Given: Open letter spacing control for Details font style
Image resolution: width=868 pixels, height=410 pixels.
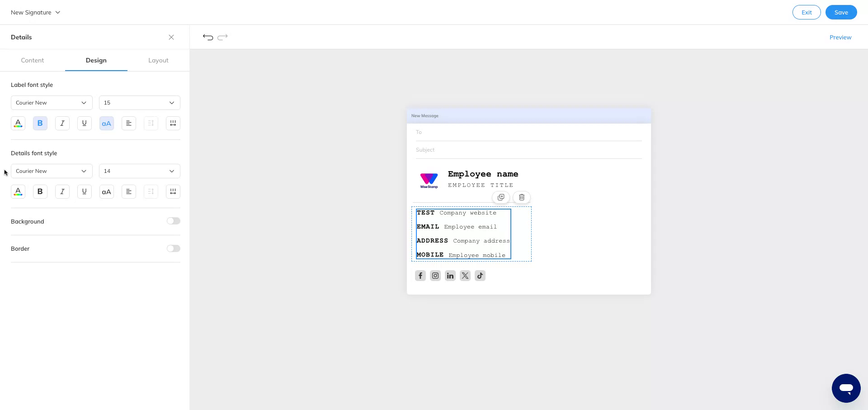Looking at the screenshot, I should [173, 191].
